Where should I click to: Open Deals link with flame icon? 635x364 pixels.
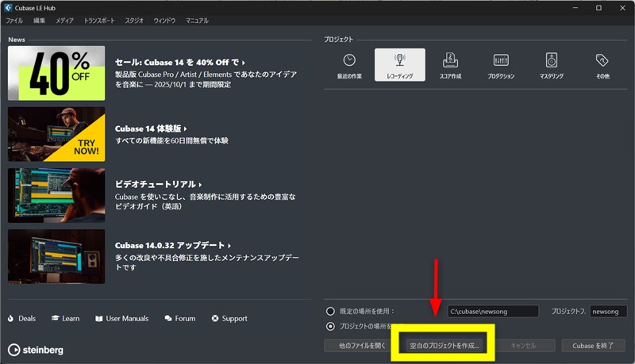[x=22, y=318]
